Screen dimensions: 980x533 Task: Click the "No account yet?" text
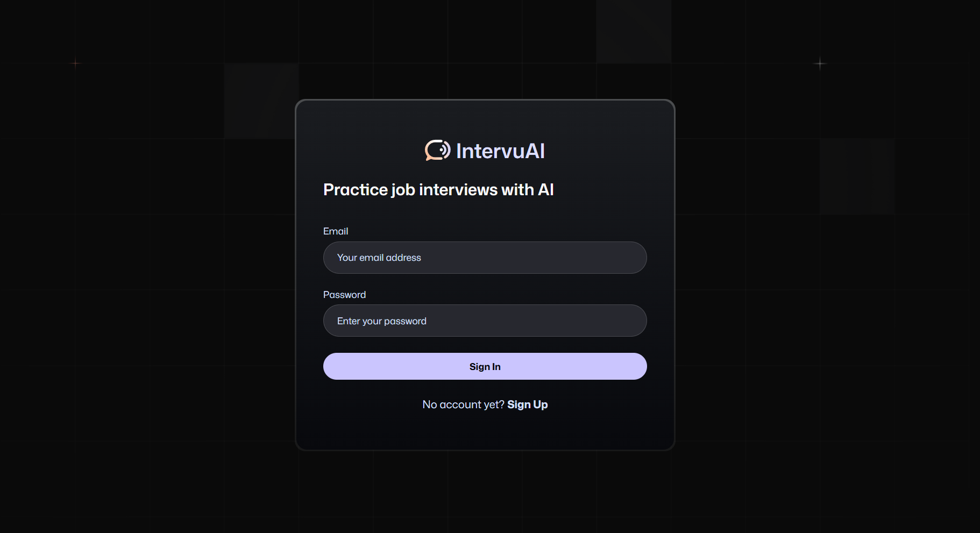[x=463, y=404]
